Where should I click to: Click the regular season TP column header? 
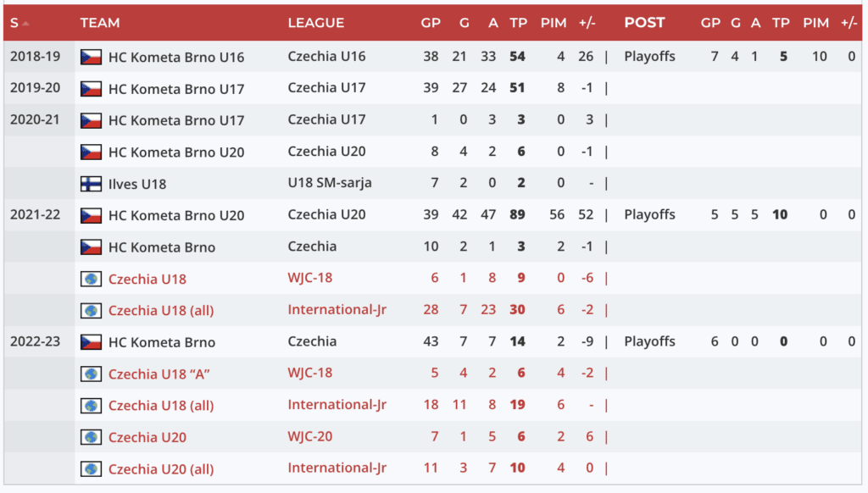(518, 23)
